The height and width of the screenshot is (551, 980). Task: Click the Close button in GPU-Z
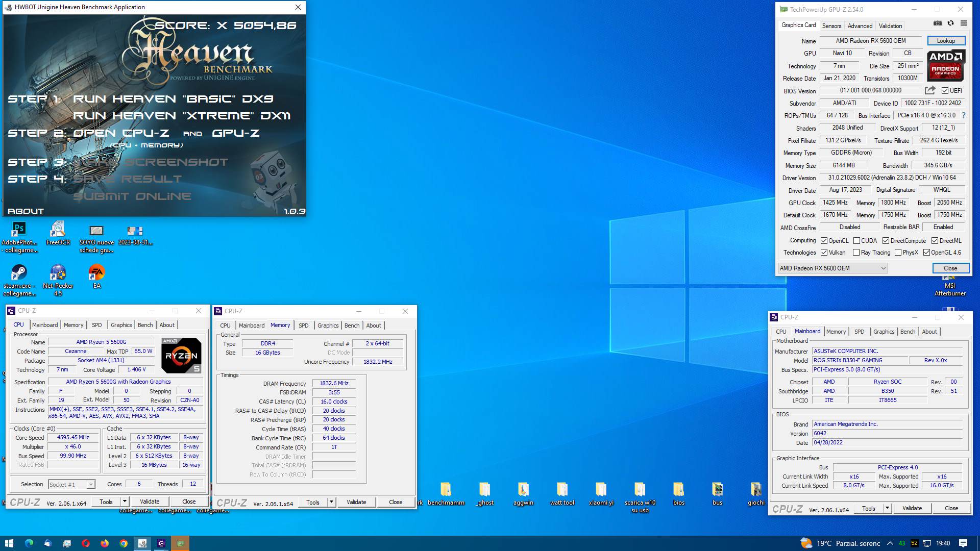pyautogui.click(x=950, y=268)
